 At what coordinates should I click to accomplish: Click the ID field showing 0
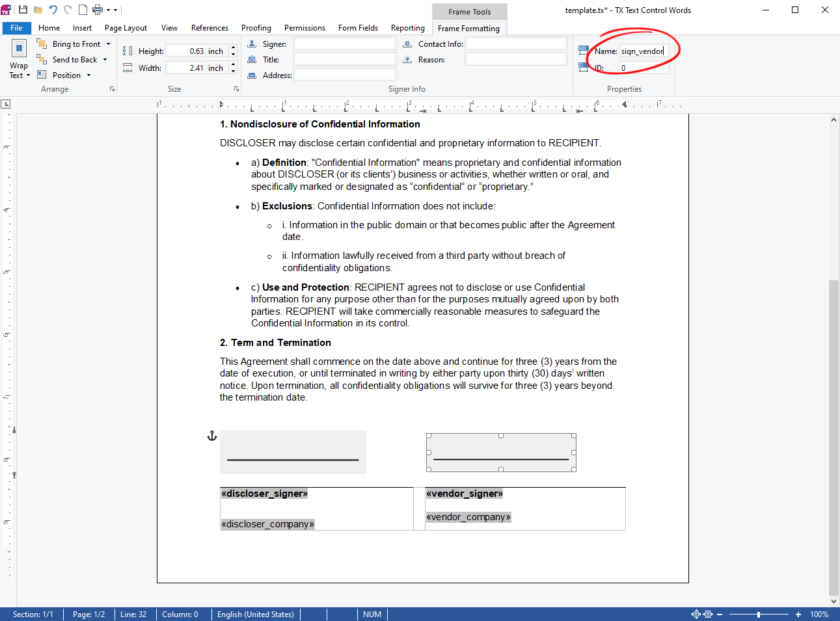point(644,68)
